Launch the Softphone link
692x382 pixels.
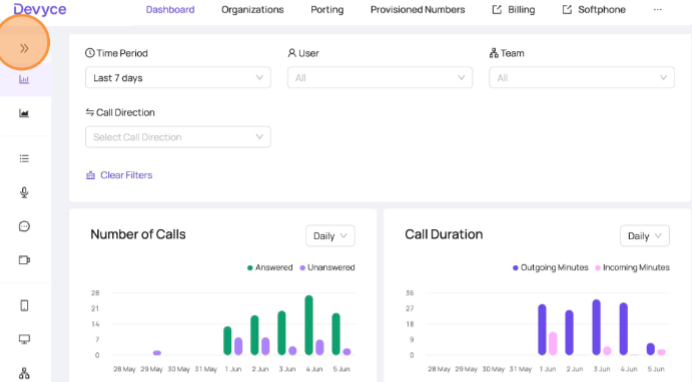coord(602,10)
